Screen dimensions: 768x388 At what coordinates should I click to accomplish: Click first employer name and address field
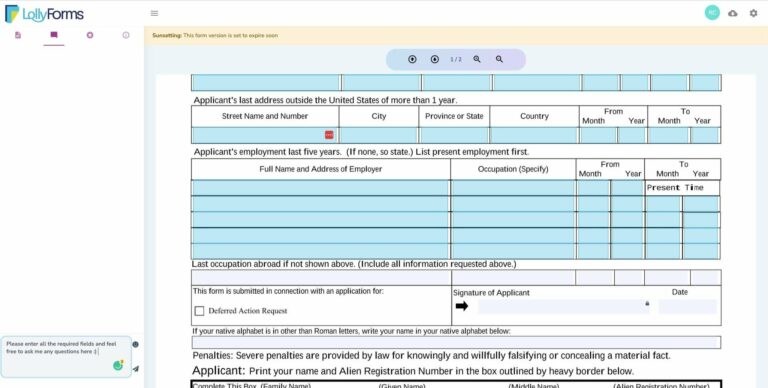click(x=320, y=188)
